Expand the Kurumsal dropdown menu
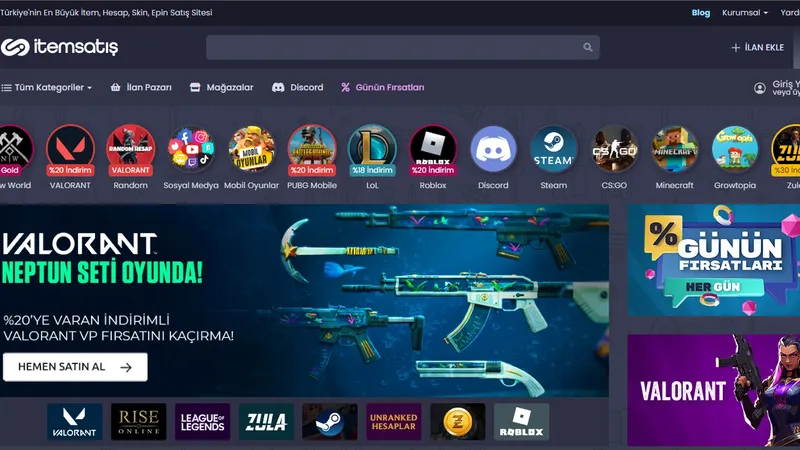 coord(743,13)
